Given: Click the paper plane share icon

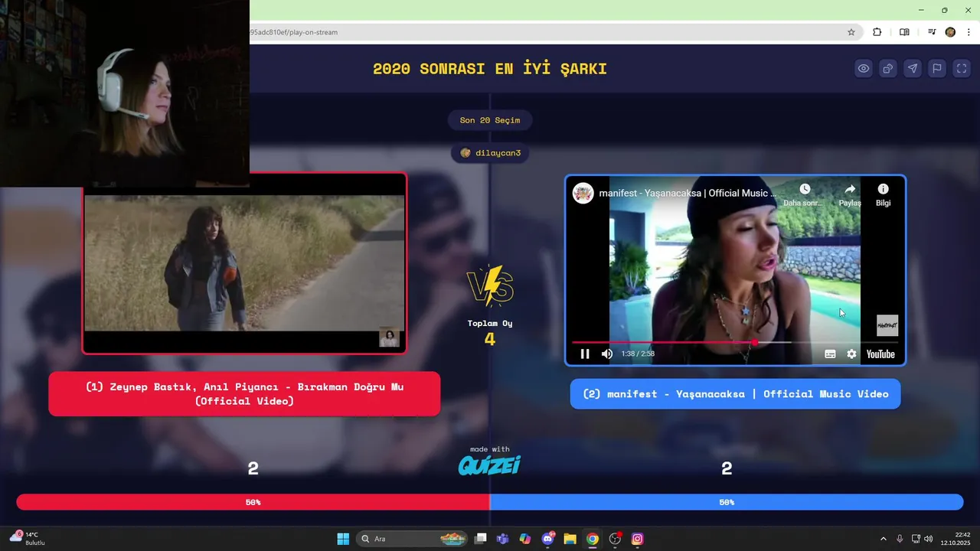Looking at the screenshot, I should [913, 69].
